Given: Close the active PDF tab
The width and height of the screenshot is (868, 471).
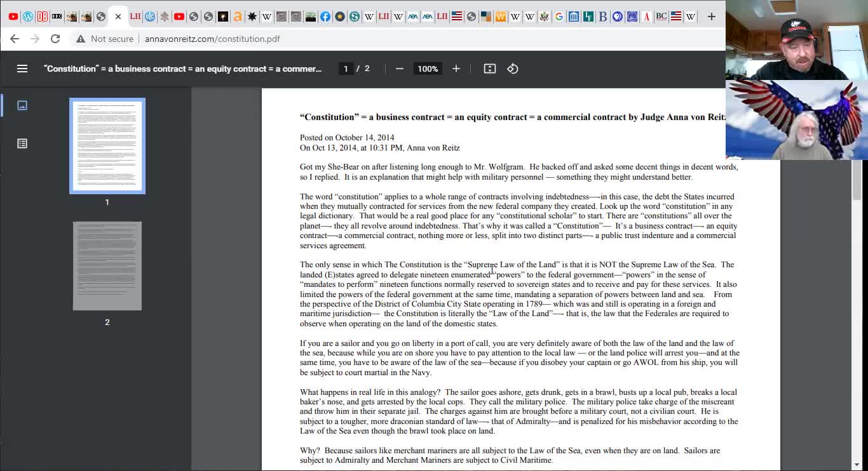Looking at the screenshot, I should [x=118, y=17].
